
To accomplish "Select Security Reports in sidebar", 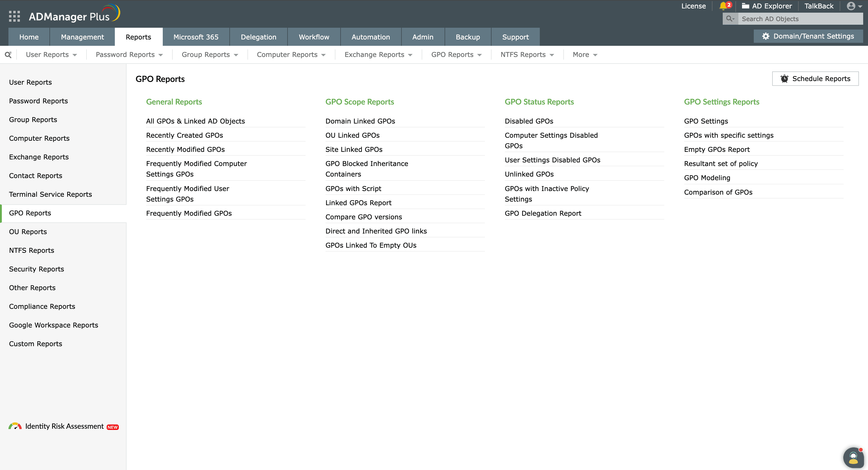I will coord(36,269).
